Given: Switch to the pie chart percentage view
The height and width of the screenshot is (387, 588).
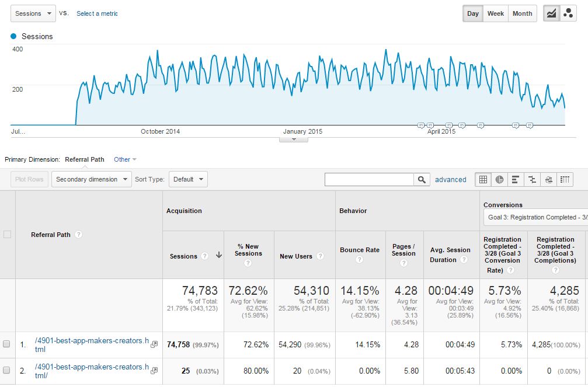Looking at the screenshot, I should point(499,180).
